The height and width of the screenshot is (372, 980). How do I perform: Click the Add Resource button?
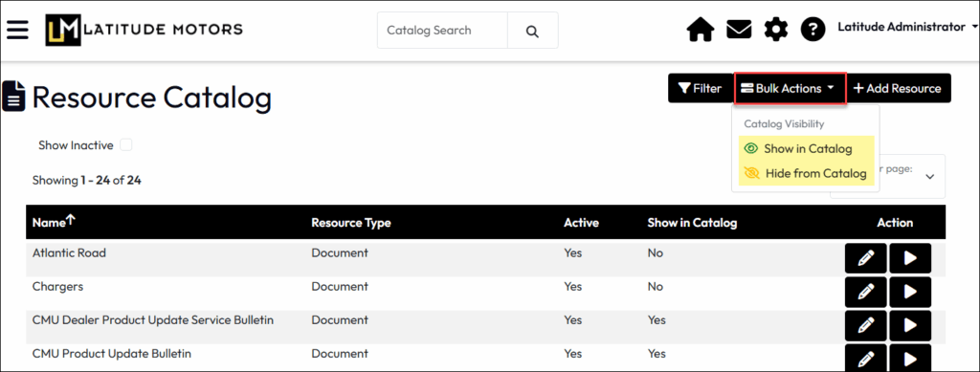tap(898, 89)
